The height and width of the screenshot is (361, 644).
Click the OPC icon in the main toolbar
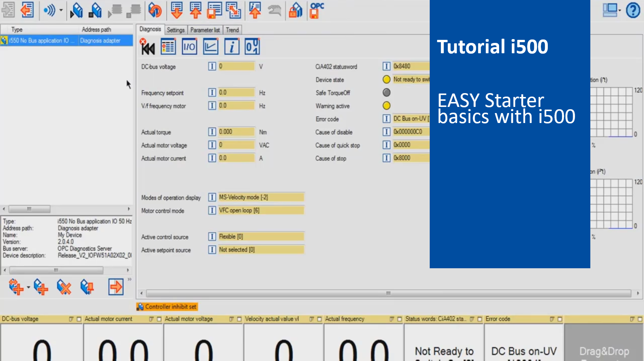(x=316, y=10)
